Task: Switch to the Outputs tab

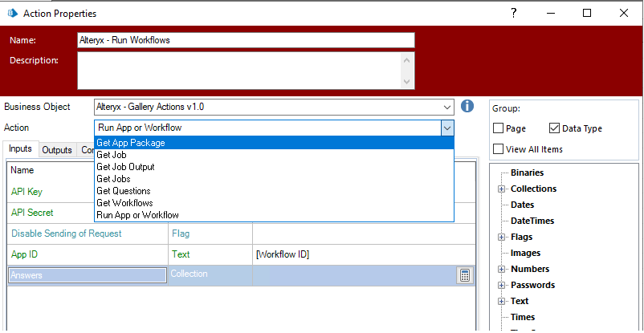Action: point(57,150)
